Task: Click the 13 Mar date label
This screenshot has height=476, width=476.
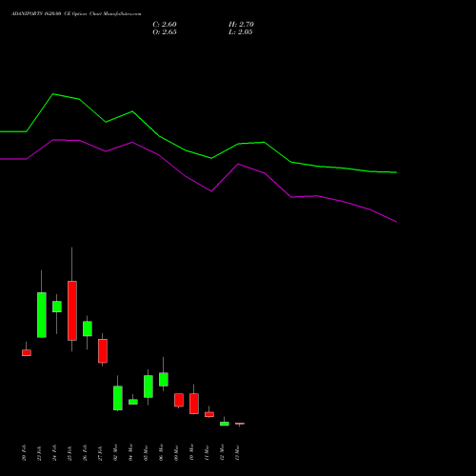Action: 238,452
